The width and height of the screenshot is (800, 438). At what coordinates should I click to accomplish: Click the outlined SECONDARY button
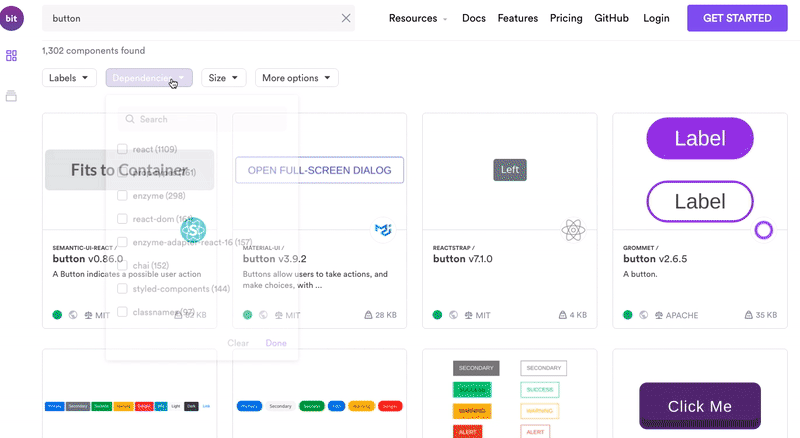pyautogui.click(x=543, y=368)
